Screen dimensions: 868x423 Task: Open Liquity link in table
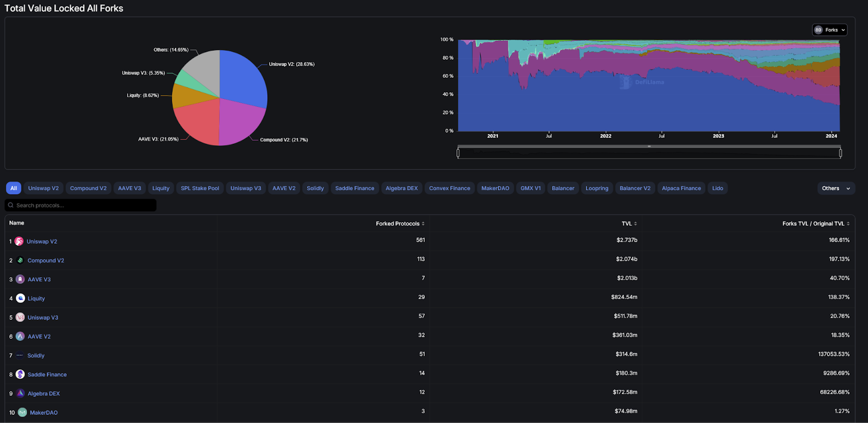[36, 299]
